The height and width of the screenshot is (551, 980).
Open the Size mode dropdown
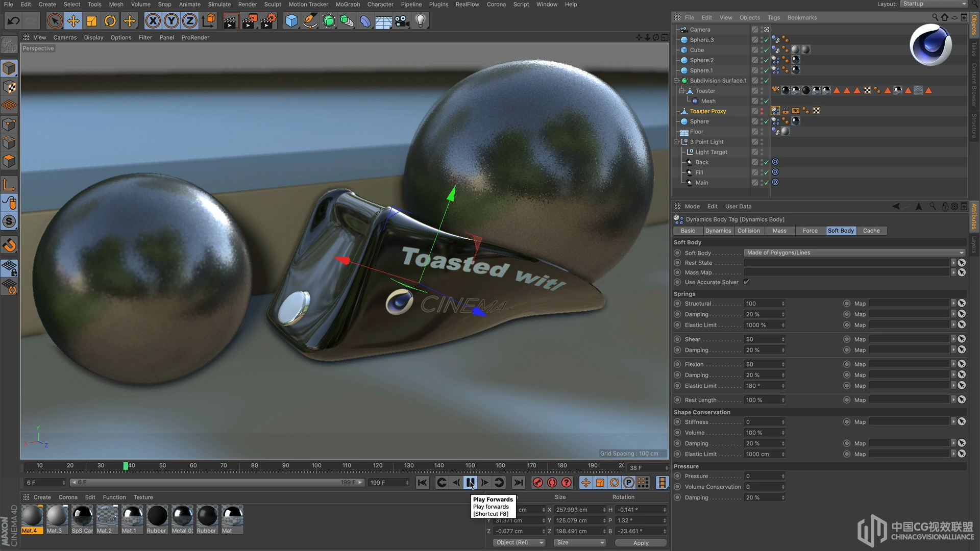(x=580, y=542)
